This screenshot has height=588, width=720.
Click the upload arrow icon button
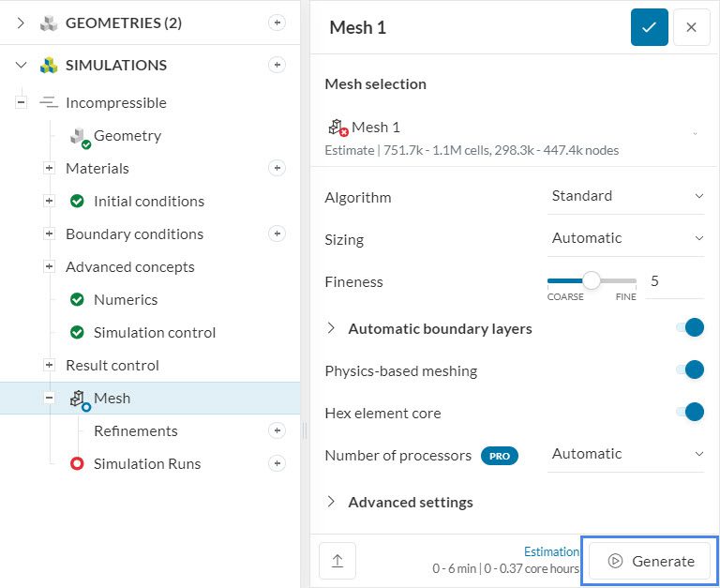point(337,561)
